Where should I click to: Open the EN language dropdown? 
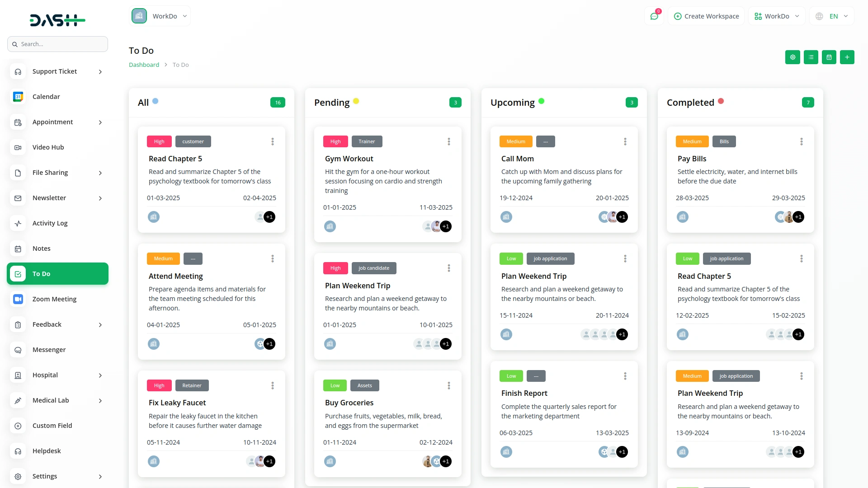pyautogui.click(x=833, y=16)
